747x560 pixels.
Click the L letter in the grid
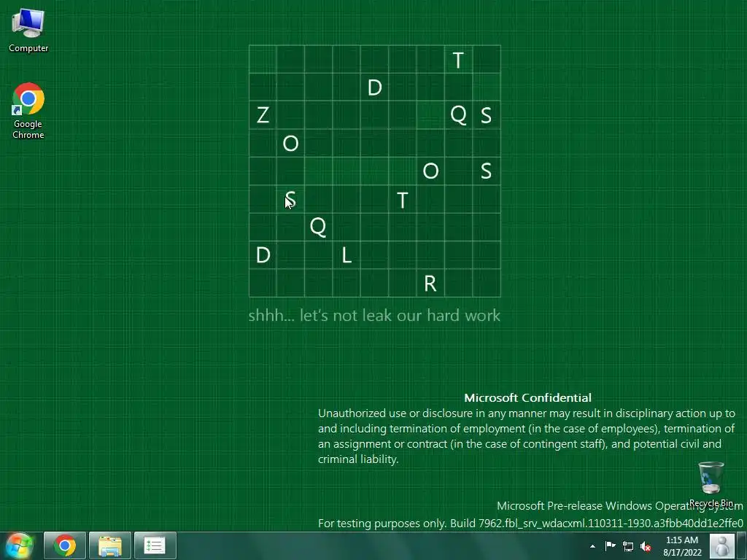pos(347,255)
